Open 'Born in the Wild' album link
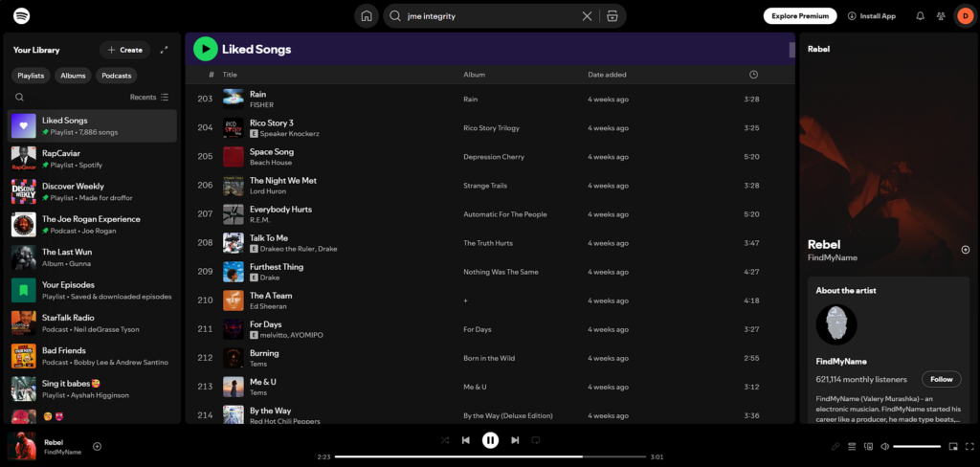The height and width of the screenshot is (467, 980). coord(490,358)
